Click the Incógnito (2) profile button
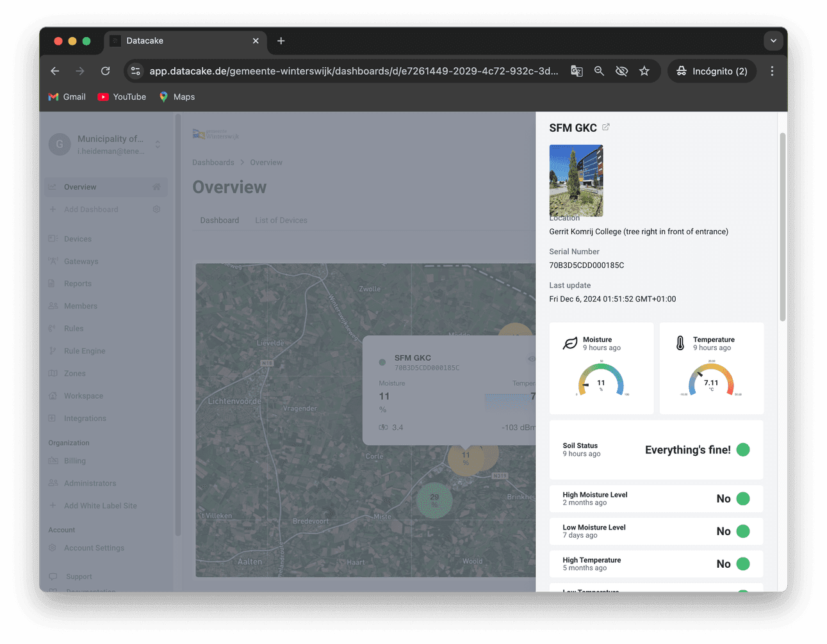 [712, 71]
